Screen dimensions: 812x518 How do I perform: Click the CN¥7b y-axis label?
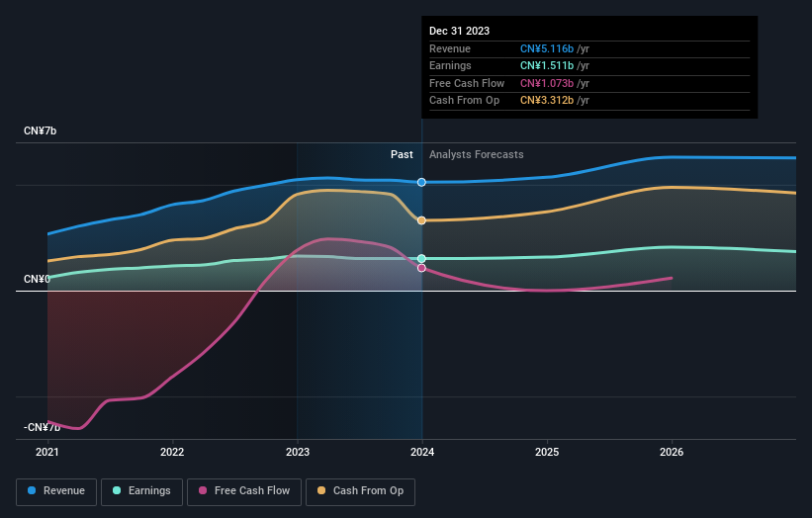(x=40, y=130)
